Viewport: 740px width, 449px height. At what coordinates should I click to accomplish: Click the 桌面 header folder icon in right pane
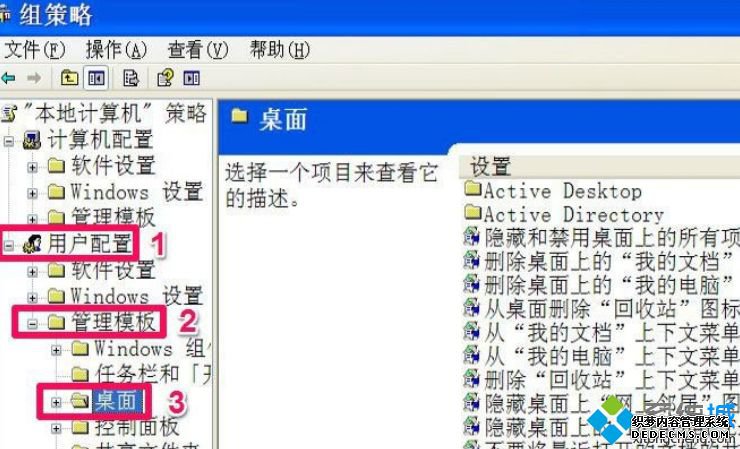(x=239, y=116)
